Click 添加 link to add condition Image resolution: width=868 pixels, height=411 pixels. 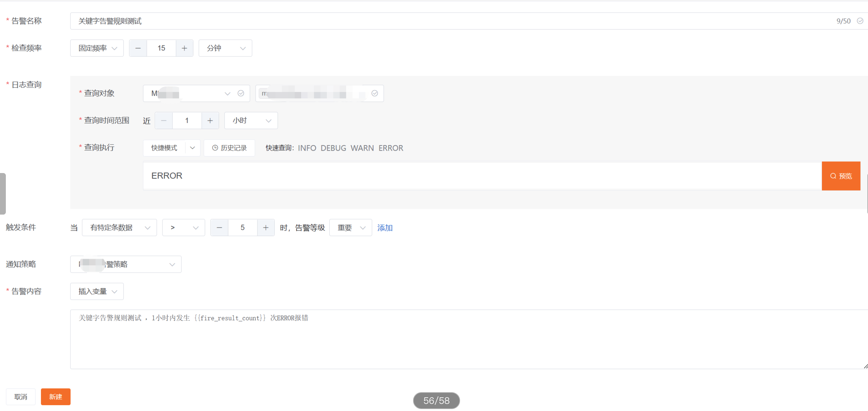(385, 228)
